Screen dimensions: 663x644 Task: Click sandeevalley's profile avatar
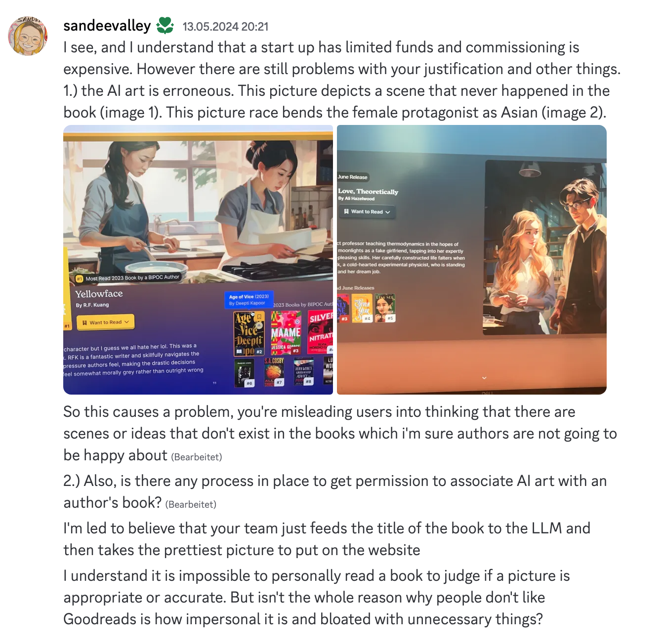[x=28, y=36]
